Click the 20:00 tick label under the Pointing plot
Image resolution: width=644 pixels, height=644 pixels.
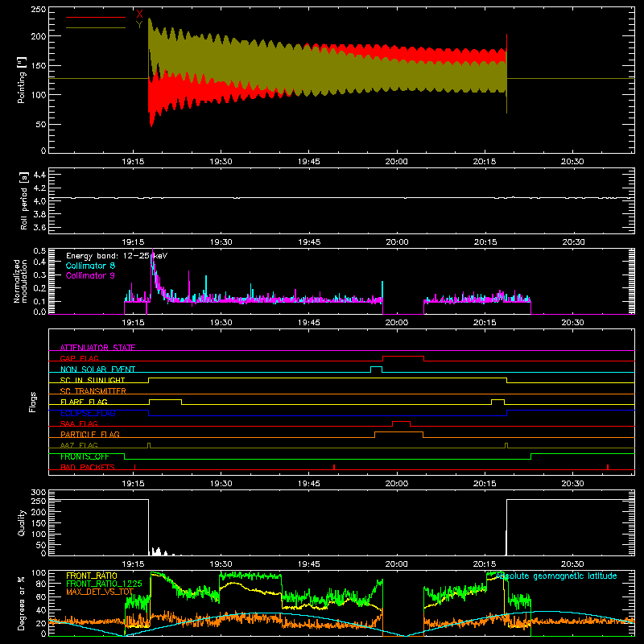[x=397, y=162]
